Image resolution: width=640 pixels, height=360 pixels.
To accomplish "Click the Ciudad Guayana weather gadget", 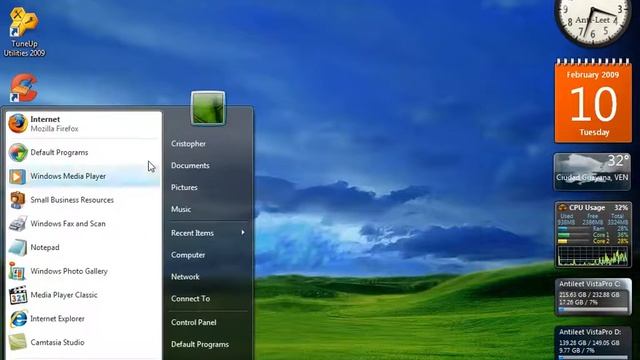I will tap(592, 172).
